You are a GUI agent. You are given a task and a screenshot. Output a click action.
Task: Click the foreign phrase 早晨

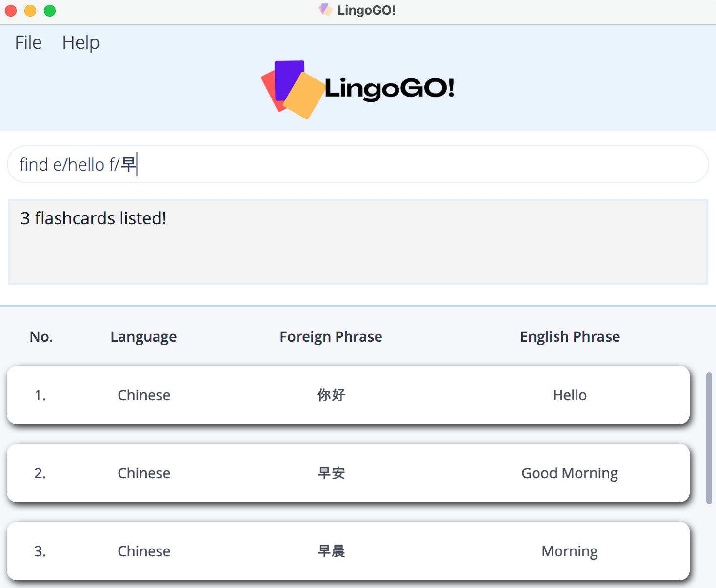(x=331, y=551)
